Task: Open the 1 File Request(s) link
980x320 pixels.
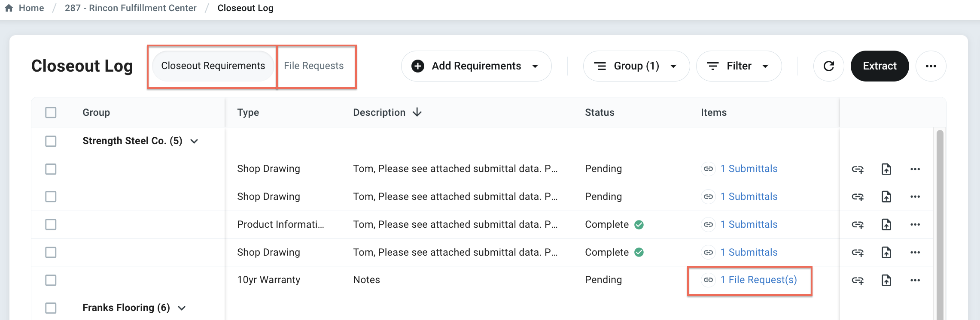Action: tap(758, 280)
